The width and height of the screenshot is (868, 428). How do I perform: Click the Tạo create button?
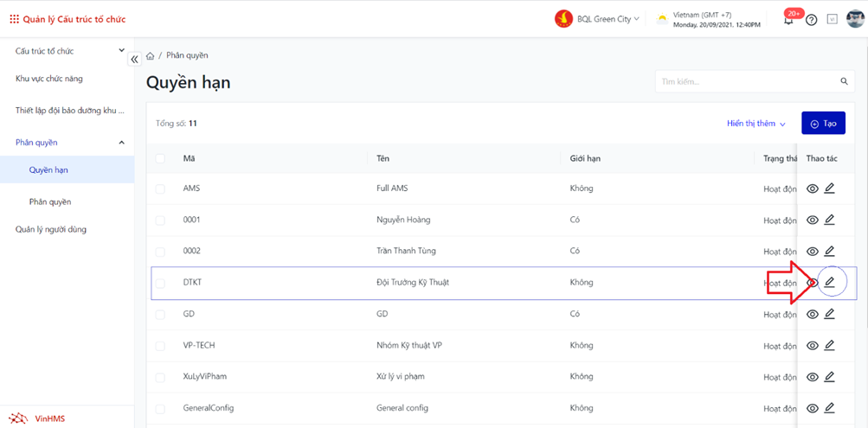click(823, 124)
